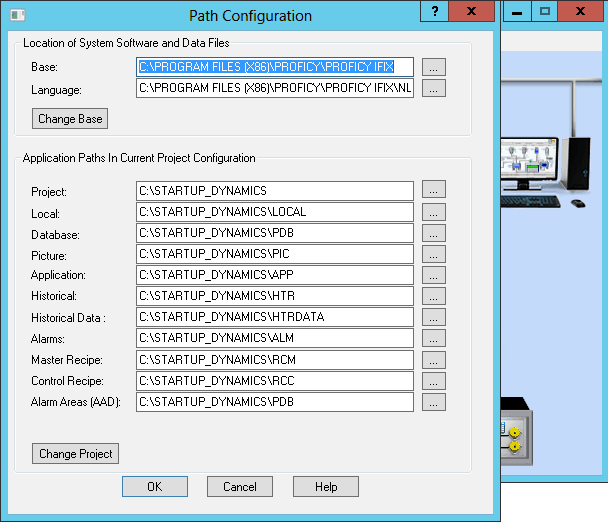Click the Historical Data path field
This screenshot has width=608, height=522.
275,317
